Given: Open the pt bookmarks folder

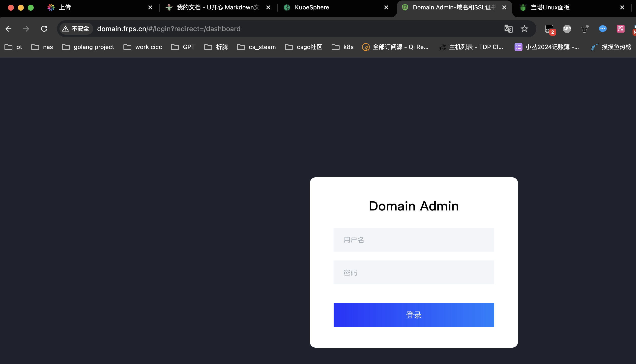Looking at the screenshot, I should coord(13,47).
